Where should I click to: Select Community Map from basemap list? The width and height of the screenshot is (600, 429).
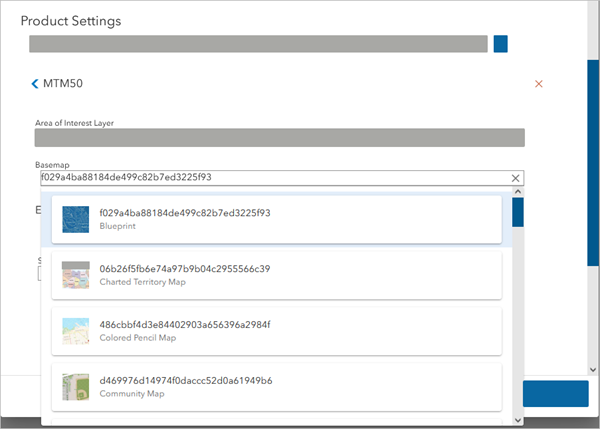coord(280,387)
